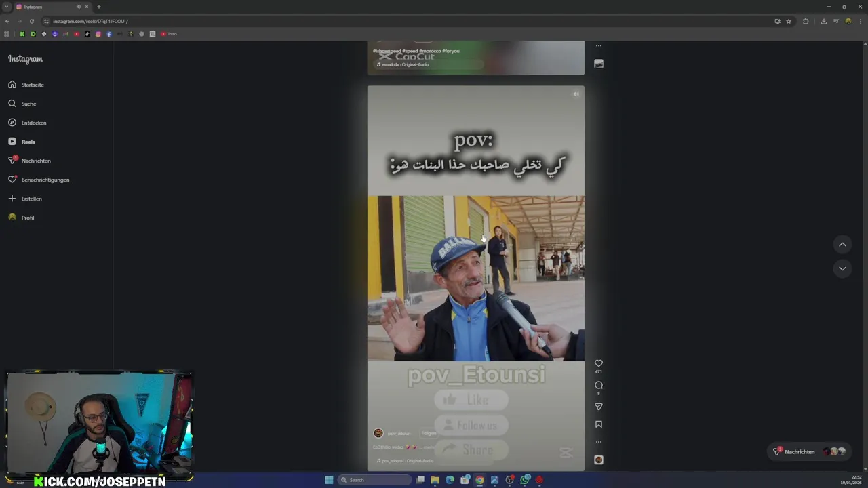Click the install app icon in address bar
The image size is (868, 488).
(778, 21)
